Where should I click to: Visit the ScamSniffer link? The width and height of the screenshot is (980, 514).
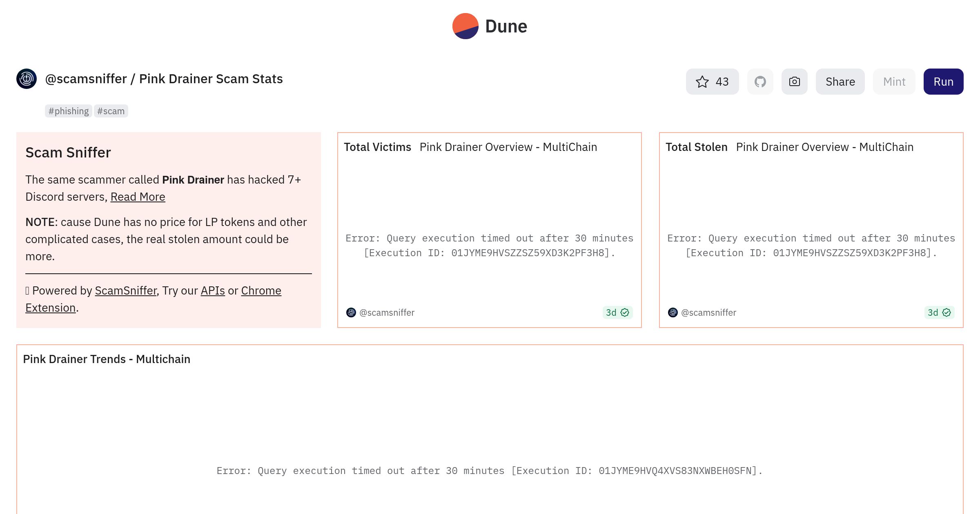coord(126,290)
